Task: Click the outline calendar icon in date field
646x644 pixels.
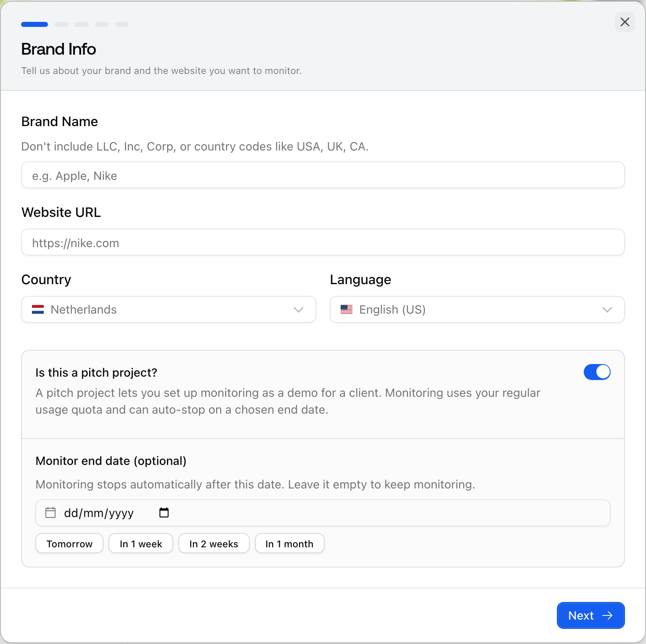Action: [50, 512]
